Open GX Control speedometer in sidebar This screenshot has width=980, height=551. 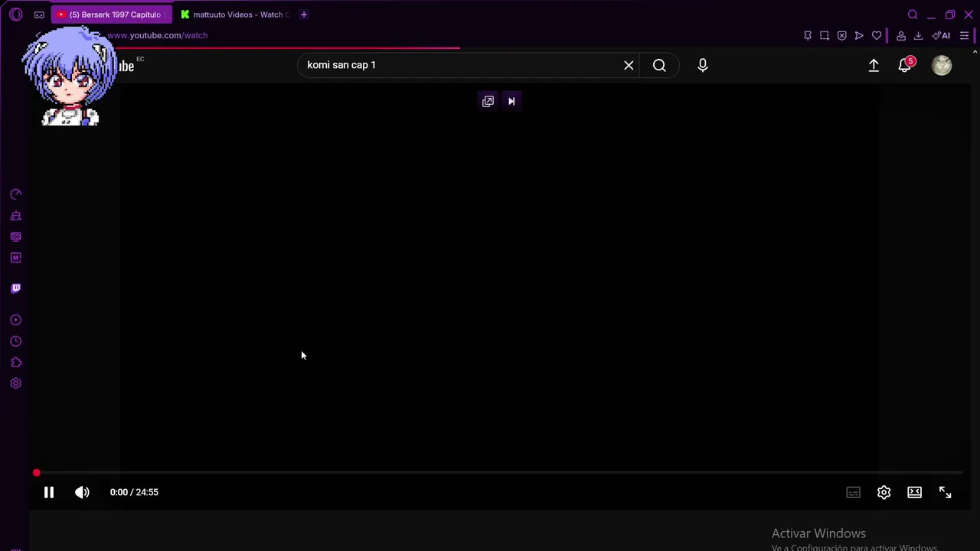point(16,194)
